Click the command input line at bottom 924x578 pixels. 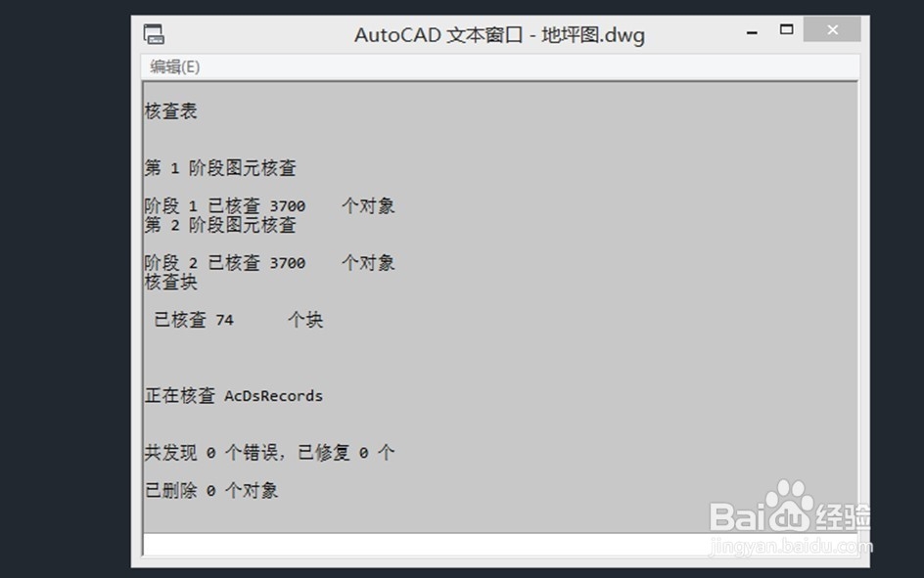(500, 545)
